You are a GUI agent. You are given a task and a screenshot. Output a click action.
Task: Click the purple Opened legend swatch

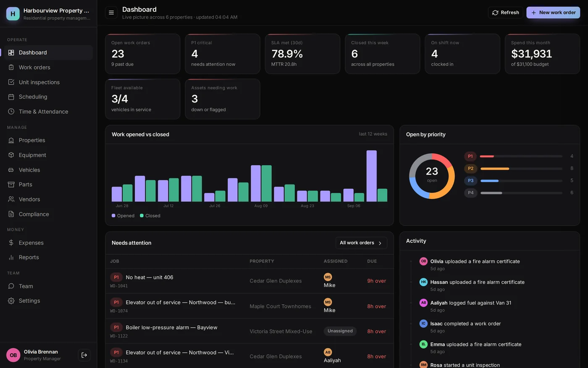[x=113, y=216]
